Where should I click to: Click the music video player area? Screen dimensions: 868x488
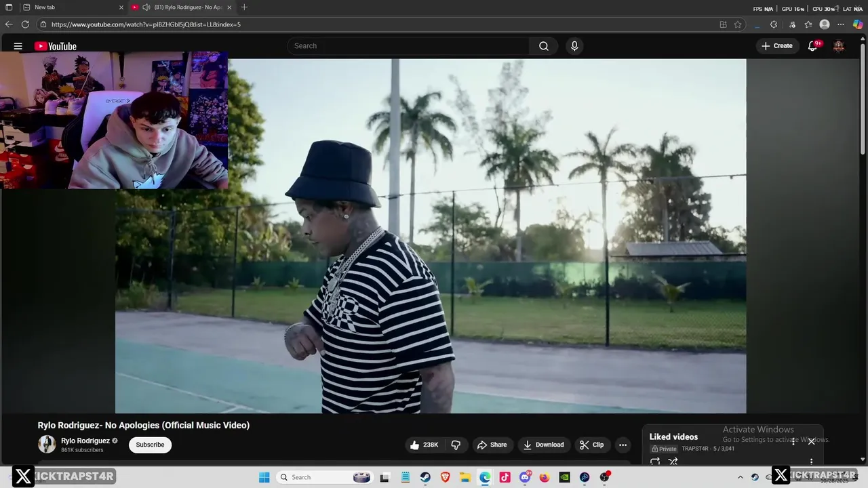[431, 236]
